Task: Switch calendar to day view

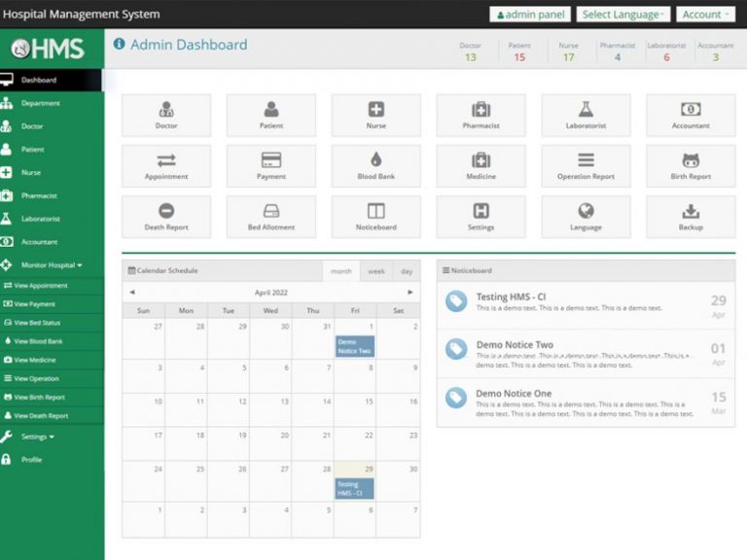Action: (x=407, y=271)
